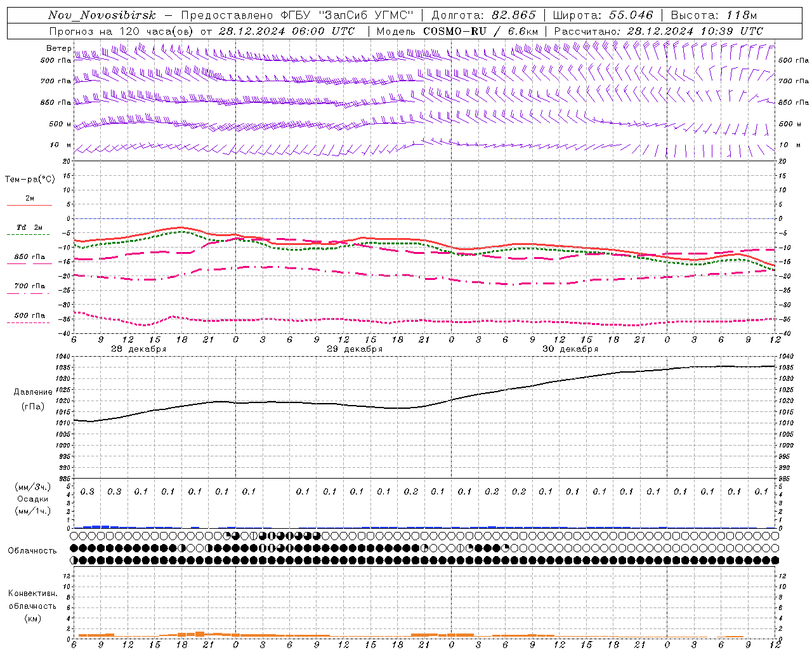Image resolution: width=812 pixels, height=650 pixels.
Task: Click the 30 декабря date label
Action: coord(570,348)
